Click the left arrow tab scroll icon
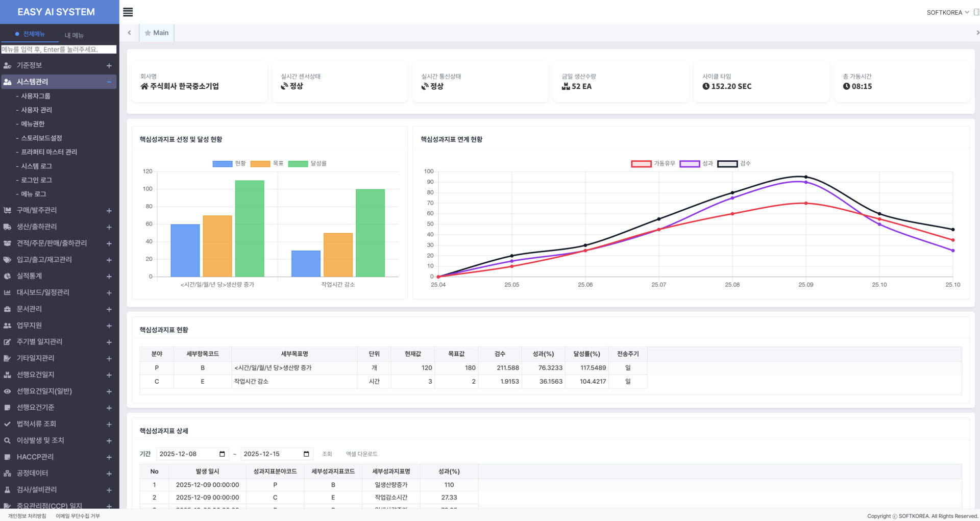 pyautogui.click(x=129, y=33)
